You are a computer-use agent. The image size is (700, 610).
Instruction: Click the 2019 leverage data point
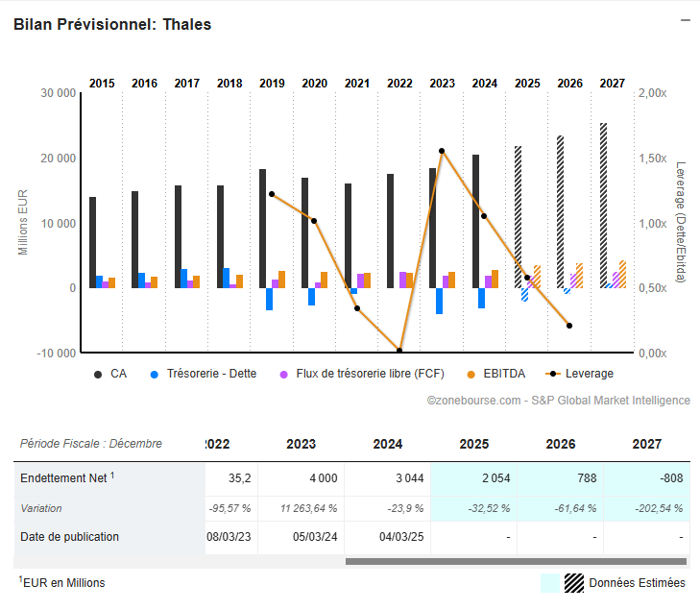click(272, 194)
